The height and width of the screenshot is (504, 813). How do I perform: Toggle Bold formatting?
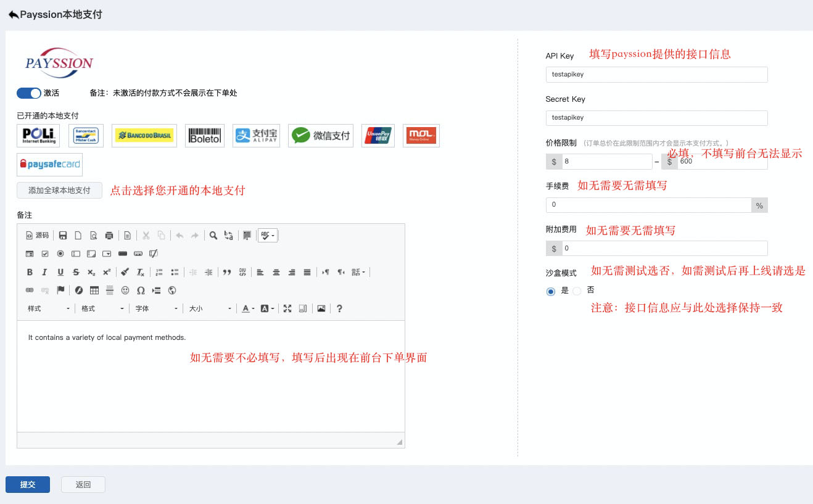tap(30, 272)
